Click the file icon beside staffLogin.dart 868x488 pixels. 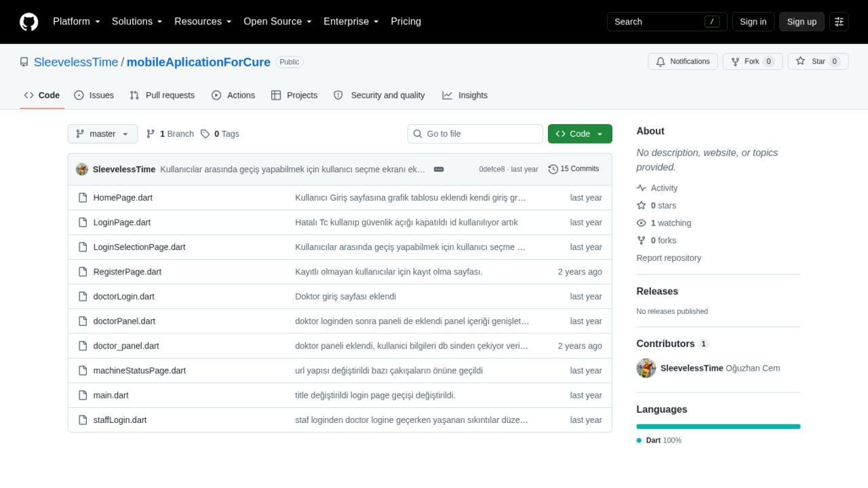pos(83,420)
